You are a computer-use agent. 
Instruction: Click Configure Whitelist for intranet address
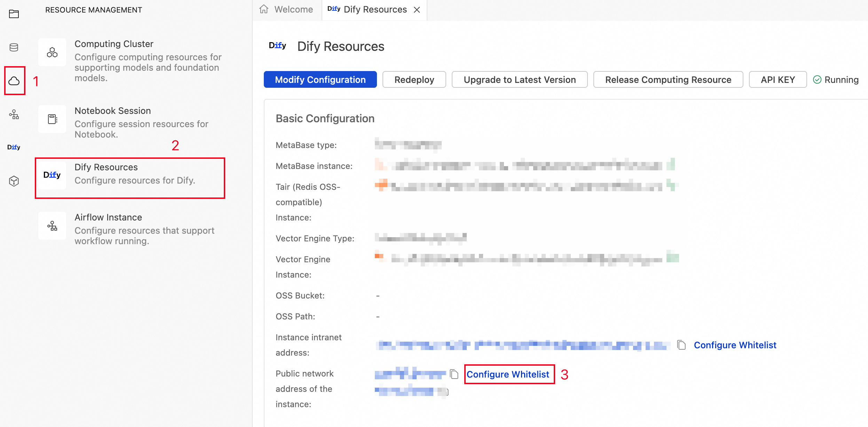tap(735, 345)
